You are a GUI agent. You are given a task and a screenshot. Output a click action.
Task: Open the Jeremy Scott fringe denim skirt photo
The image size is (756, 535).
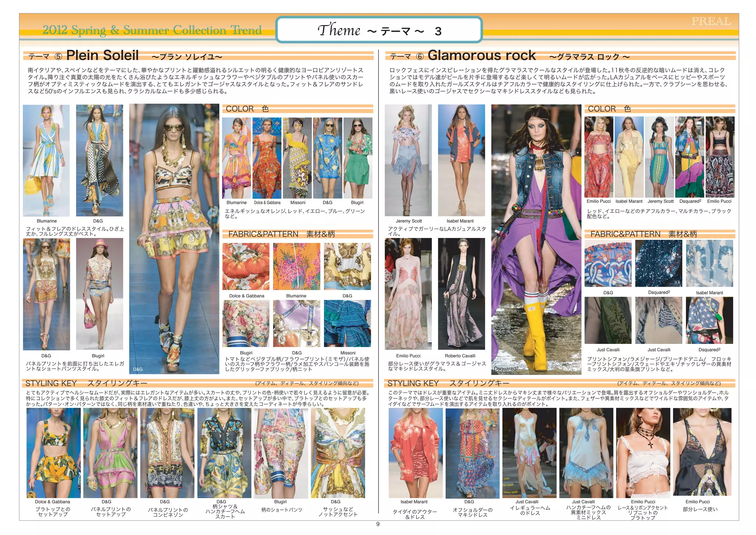point(408,160)
